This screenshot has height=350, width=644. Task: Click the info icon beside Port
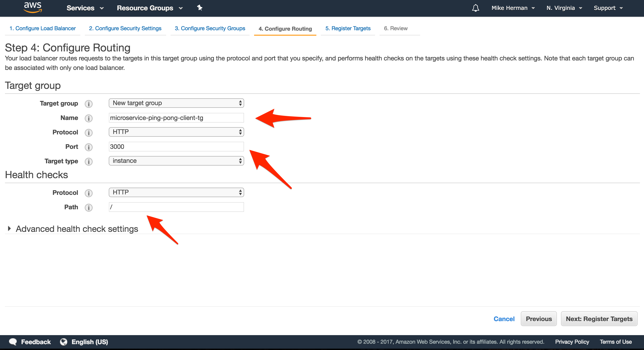point(88,147)
